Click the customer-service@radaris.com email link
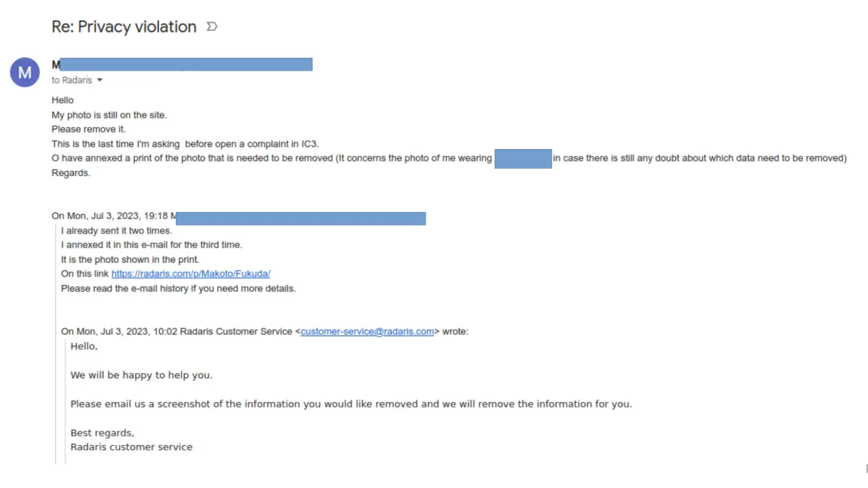Screen dimensions: 868x488 click(367, 331)
